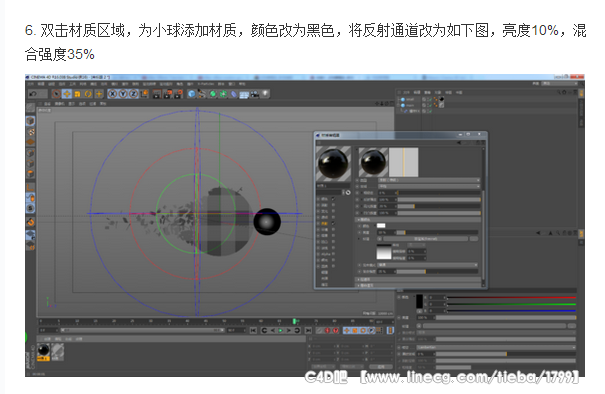Select the black ball material thumbnail

[43, 350]
